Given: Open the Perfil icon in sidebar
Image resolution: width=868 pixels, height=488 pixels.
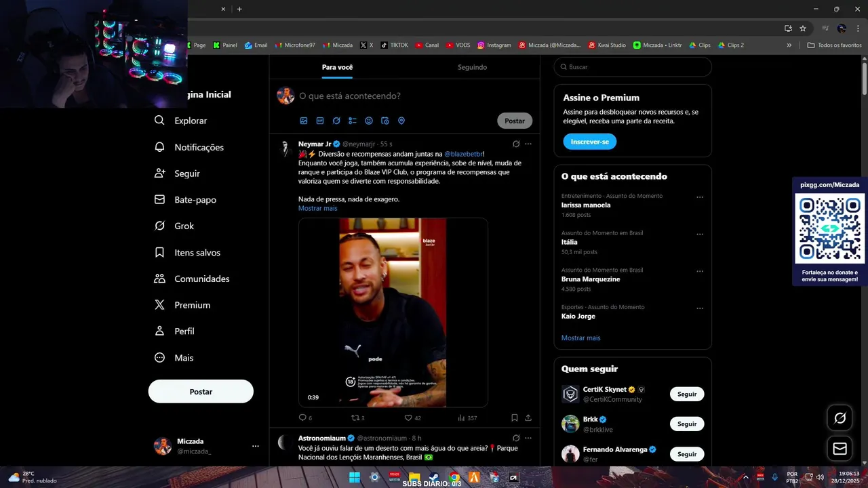Looking at the screenshot, I should [159, 331].
